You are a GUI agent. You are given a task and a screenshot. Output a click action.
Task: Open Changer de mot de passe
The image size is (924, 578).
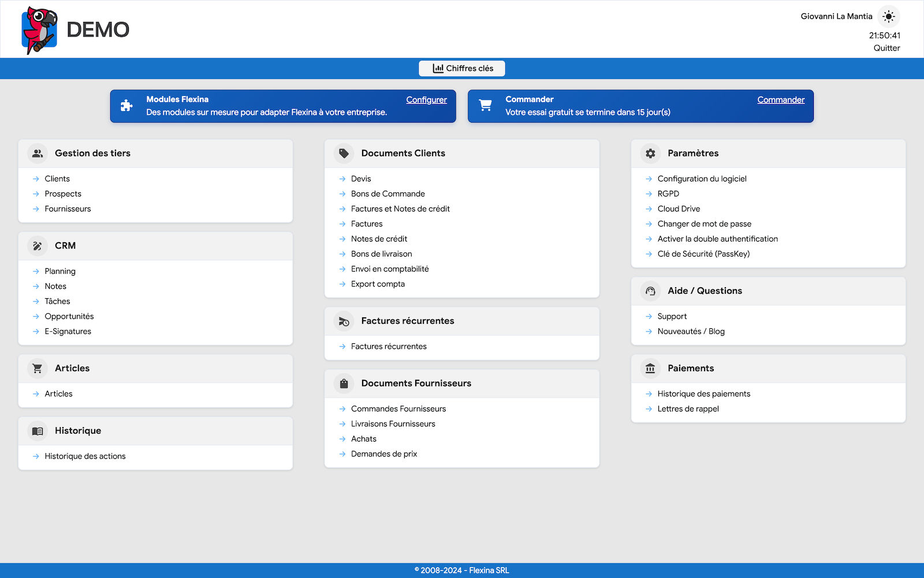704,224
